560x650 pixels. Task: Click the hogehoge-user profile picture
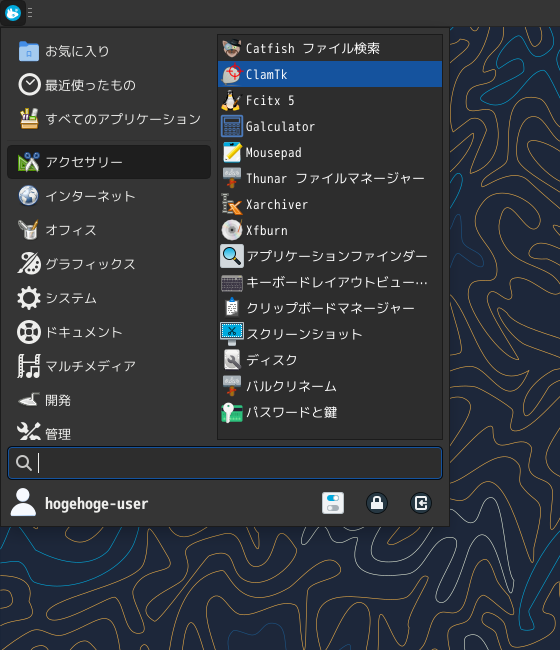[23, 503]
